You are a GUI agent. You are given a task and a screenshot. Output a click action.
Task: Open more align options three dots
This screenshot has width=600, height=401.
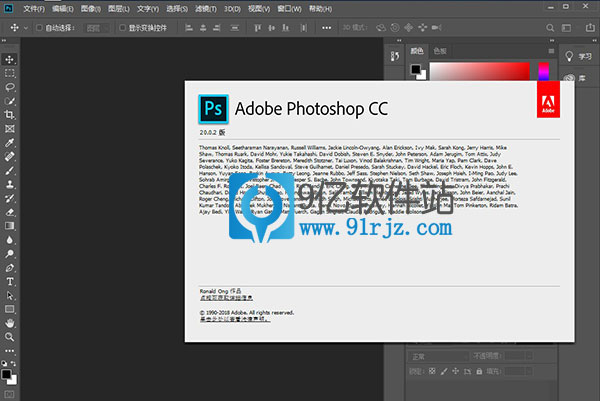326,28
